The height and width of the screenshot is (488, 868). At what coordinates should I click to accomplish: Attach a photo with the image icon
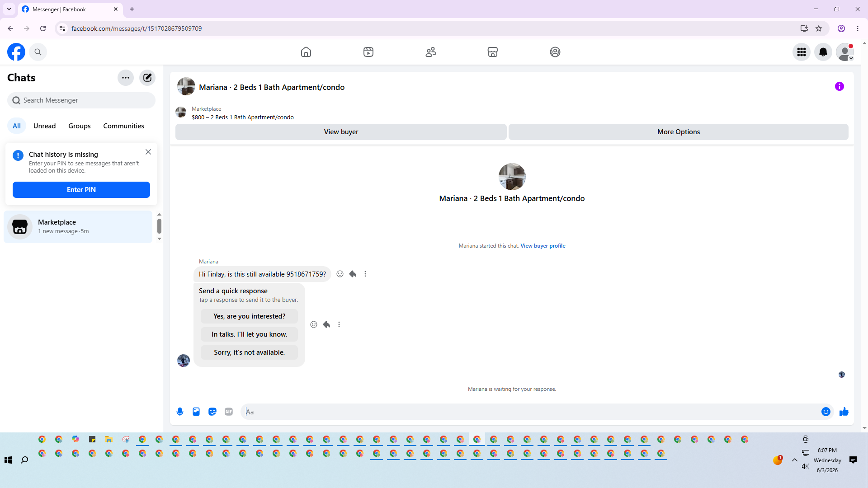[196, 412]
